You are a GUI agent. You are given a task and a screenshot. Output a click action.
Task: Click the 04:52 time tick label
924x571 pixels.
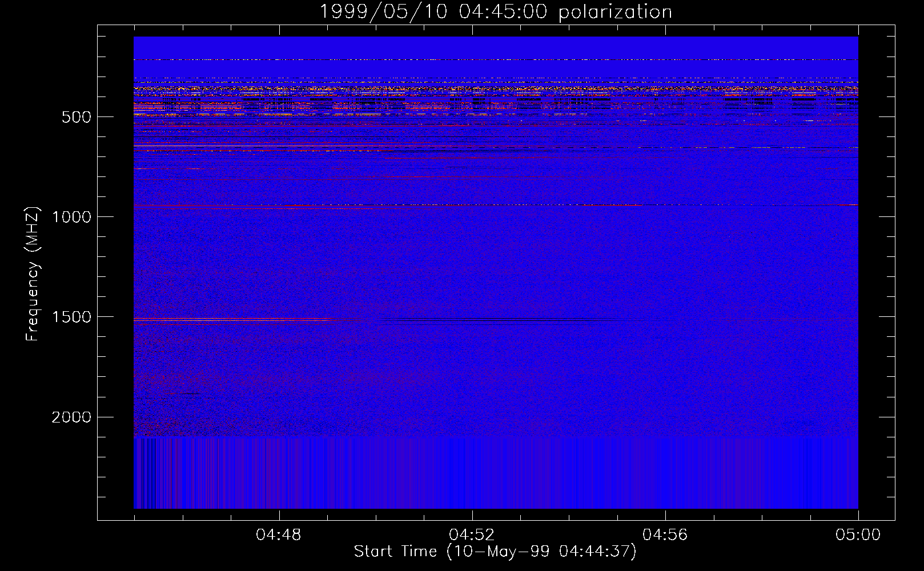coord(472,535)
